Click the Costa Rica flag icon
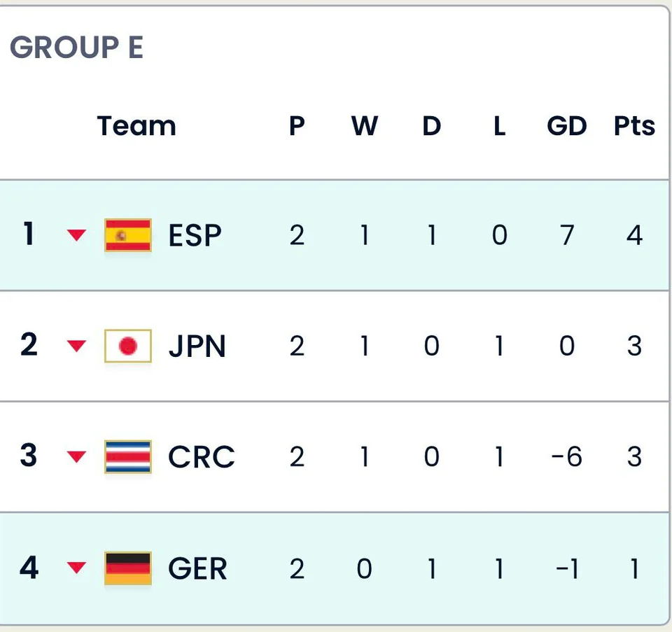 click(127, 456)
